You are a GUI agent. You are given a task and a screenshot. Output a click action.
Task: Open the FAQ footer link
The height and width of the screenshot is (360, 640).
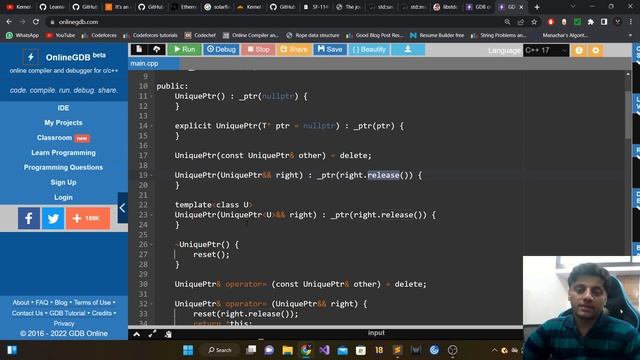(x=42, y=302)
